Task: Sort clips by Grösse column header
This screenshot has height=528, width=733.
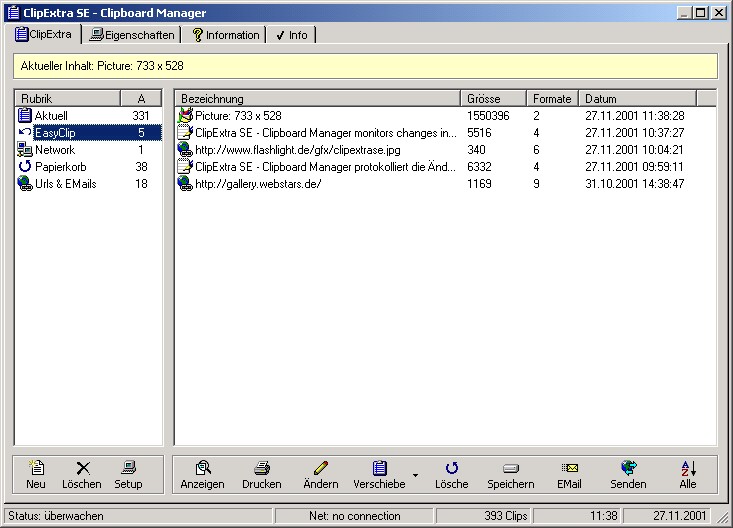Action: 494,99
